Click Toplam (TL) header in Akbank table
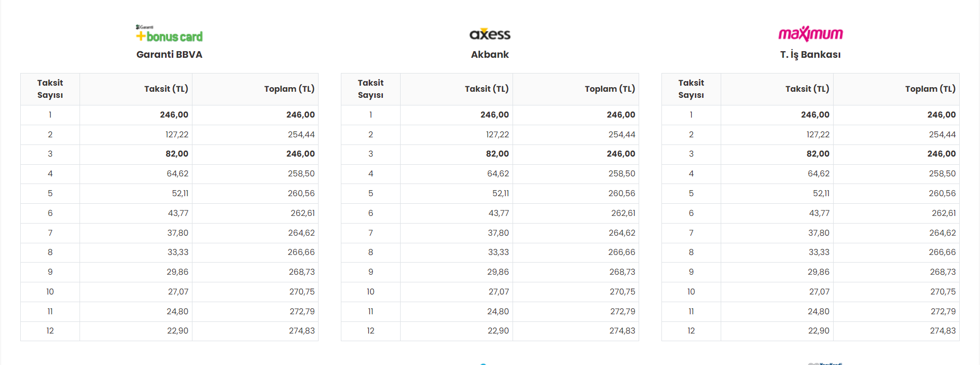The height and width of the screenshot is (365, 980). [x=610, y=89]
